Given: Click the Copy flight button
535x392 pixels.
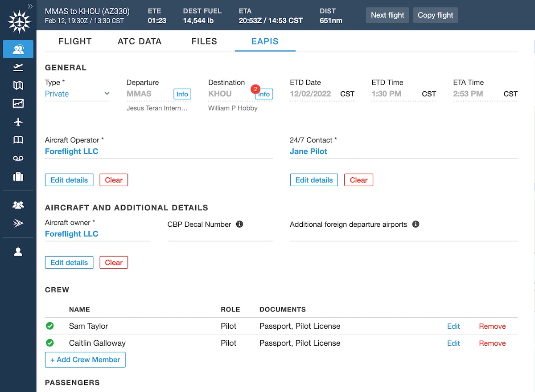Looking at the screenshot, I should coord(435,15).
